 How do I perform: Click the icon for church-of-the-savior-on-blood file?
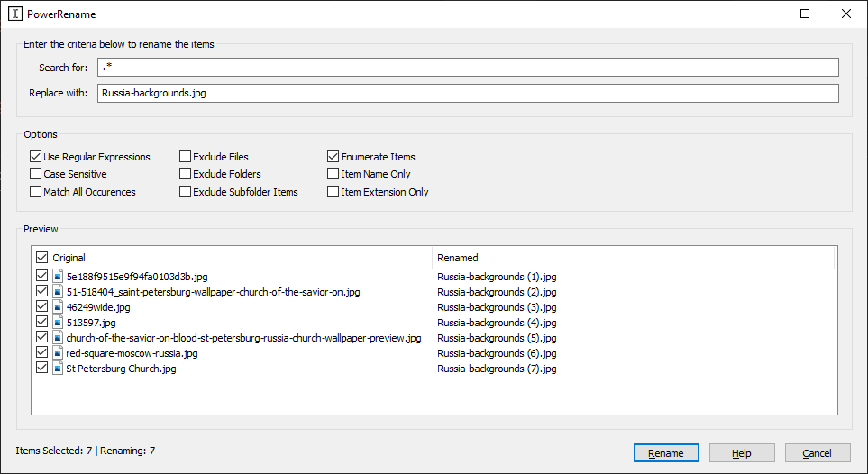pyautogui.click(x=58, y=338)
